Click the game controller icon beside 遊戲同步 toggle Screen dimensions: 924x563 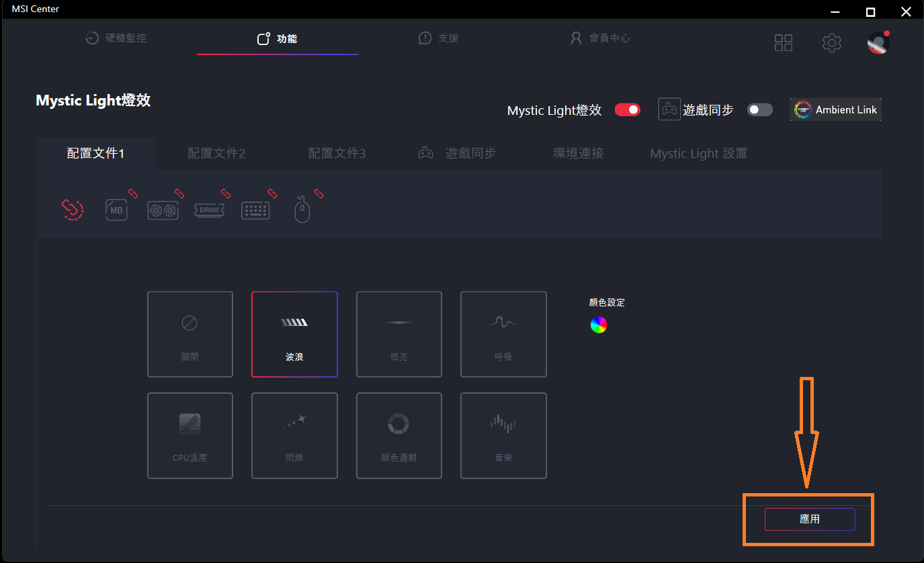tap(669, 110)
